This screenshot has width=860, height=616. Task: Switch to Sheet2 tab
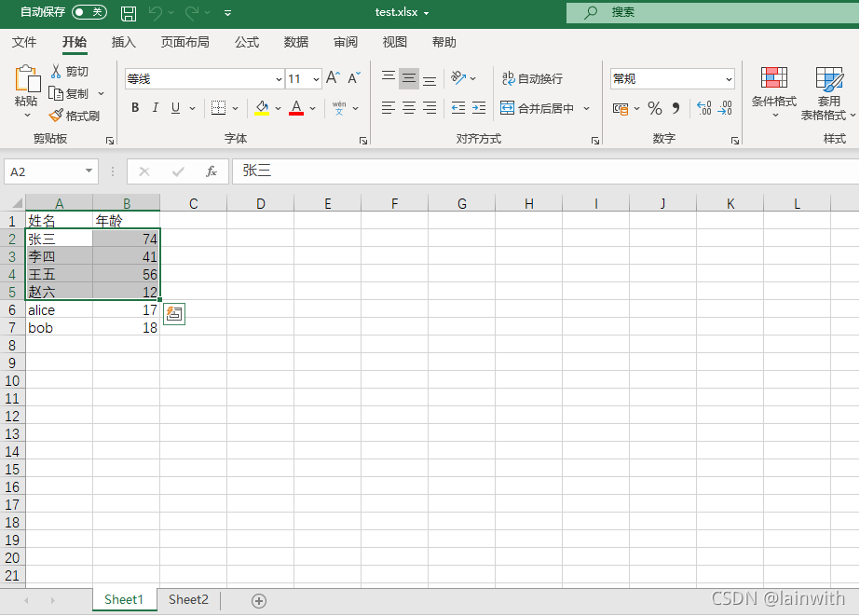(188, 600)
